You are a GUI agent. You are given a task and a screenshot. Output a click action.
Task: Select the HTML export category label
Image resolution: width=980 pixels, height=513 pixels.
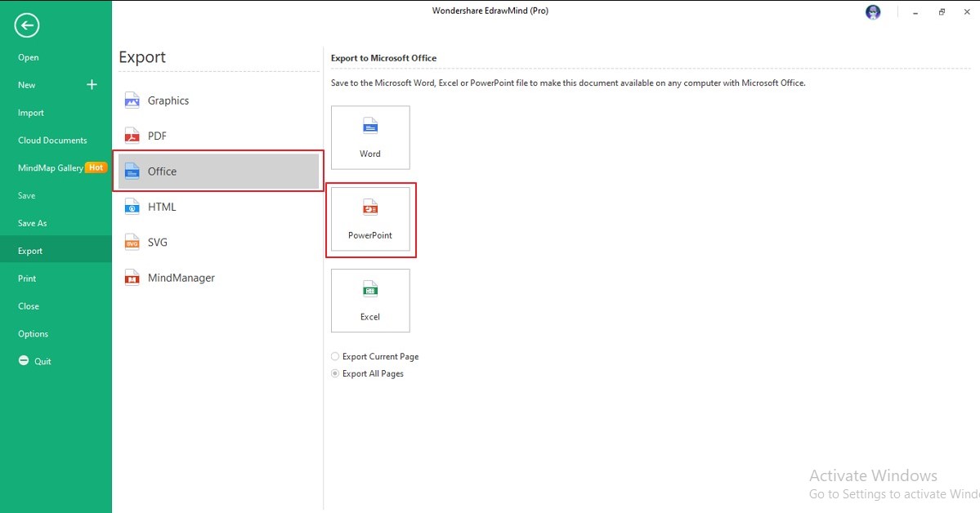(162, 207)
